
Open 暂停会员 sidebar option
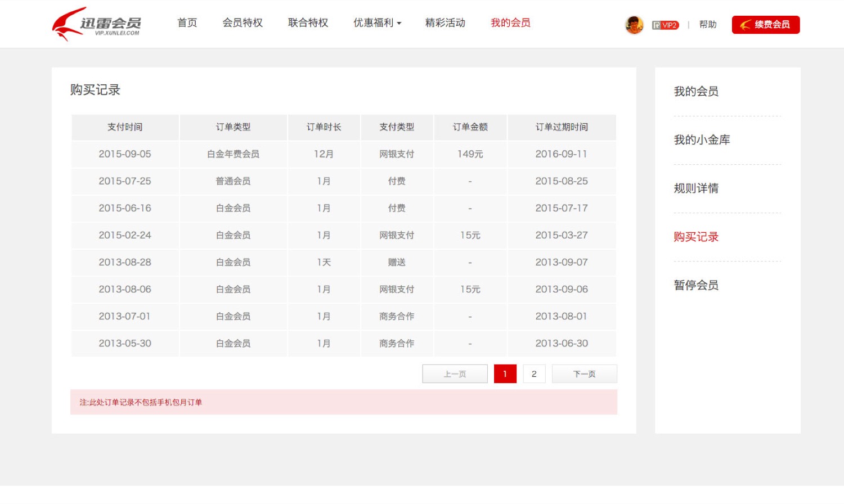[x=696, y=285]
